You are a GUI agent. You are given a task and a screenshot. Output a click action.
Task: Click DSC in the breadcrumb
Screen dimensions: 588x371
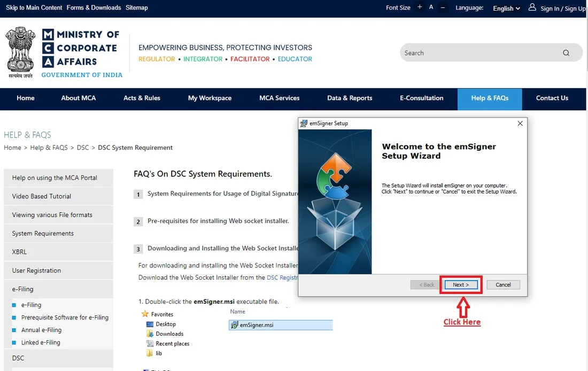pos(83,148)
